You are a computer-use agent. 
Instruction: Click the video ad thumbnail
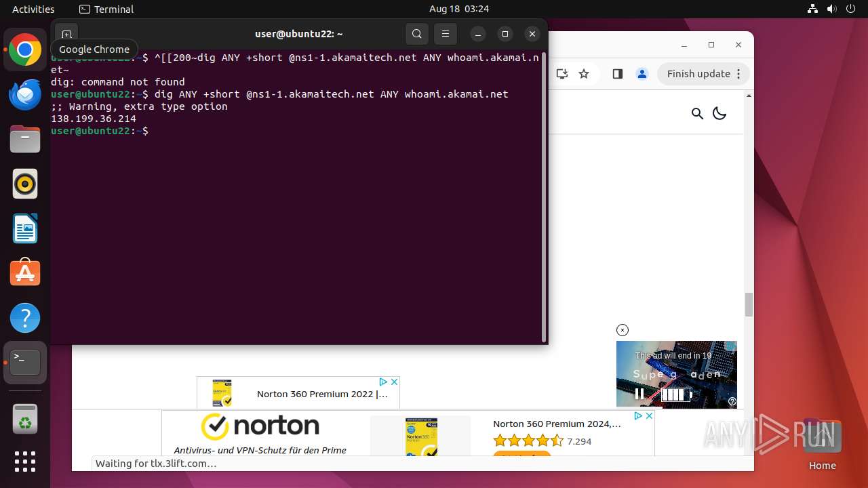point(676,374)
